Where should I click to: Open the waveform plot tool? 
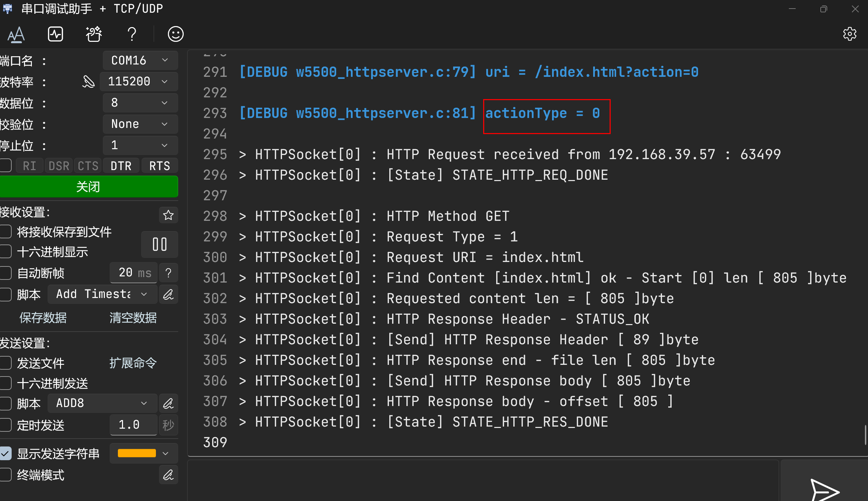pyautogui.click(x=56, y=34)
